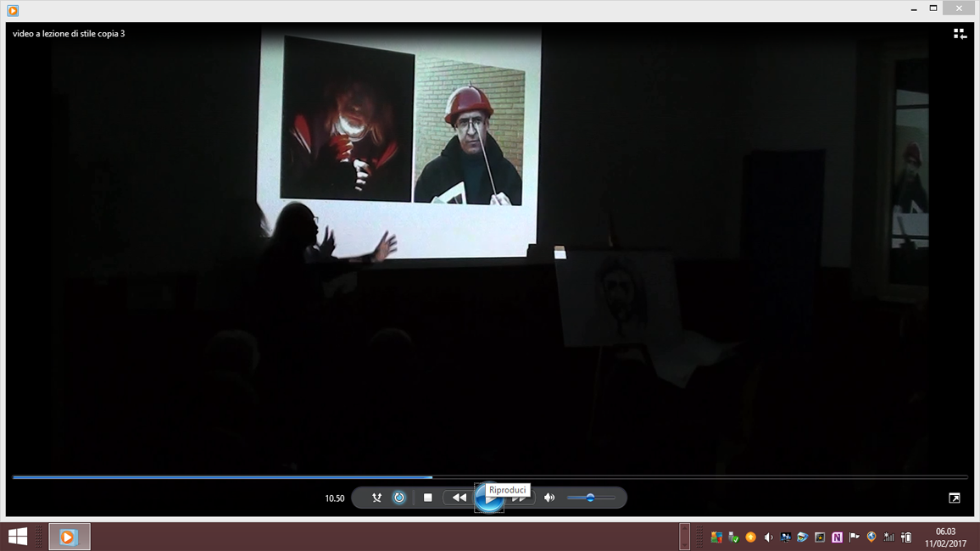
Task: Minimize the media player window
Action: (x=914, y=8)
